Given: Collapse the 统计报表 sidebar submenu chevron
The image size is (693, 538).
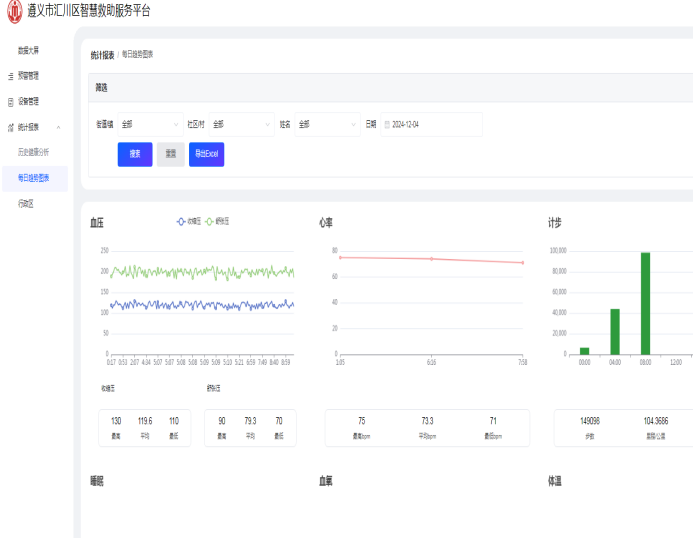Looking at the screenshot, I should pos(58,128).
